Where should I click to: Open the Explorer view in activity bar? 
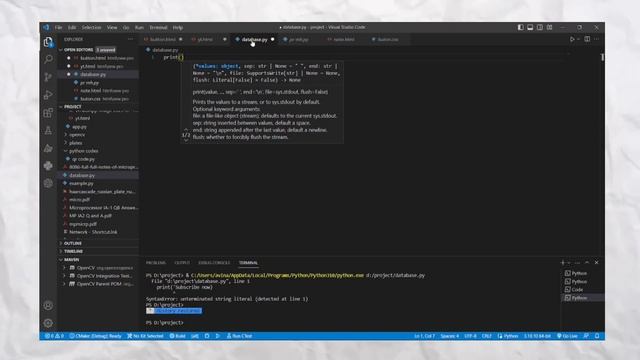click(x=48, y=42)
